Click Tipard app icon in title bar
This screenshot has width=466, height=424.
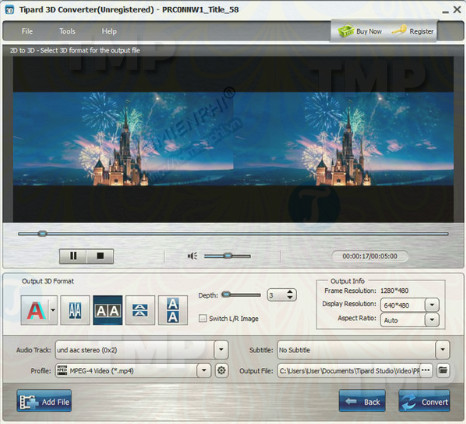9,10
